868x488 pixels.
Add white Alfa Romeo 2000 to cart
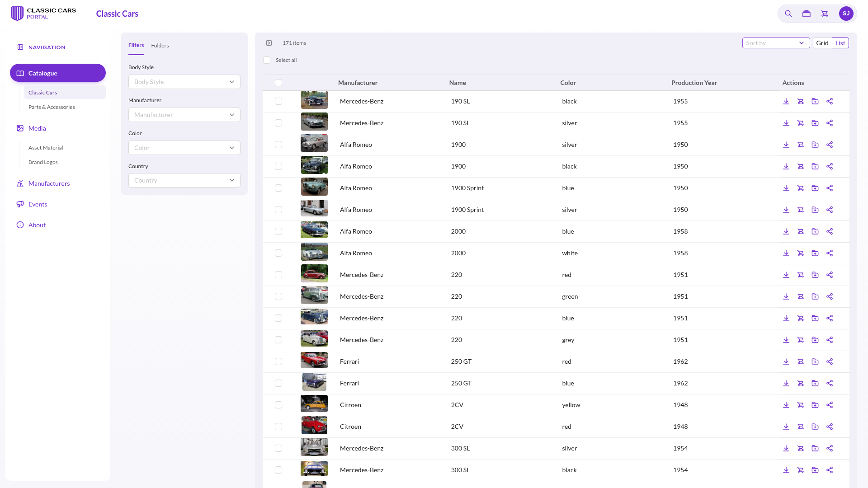[801, 253]
